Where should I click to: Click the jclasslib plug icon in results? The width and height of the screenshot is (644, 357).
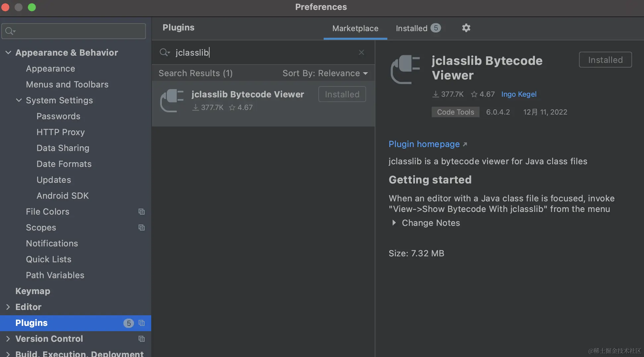coord(172,101)
